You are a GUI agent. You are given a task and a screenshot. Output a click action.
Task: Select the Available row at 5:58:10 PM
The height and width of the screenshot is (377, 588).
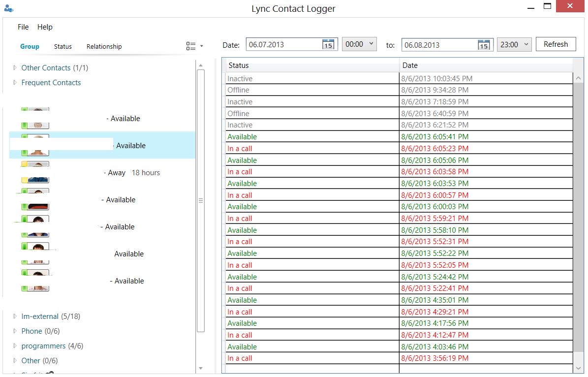click(x=399, y=230)
